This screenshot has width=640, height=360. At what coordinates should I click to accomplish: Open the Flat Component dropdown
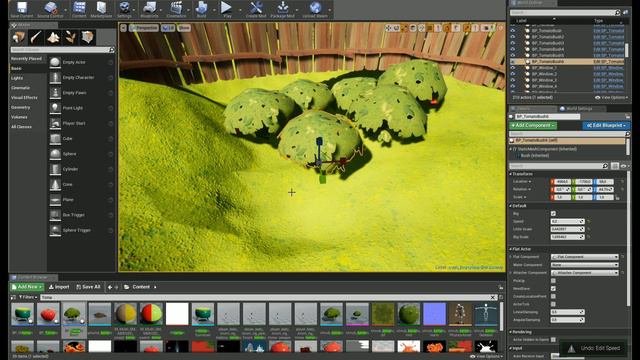click(x=584, y=257)
